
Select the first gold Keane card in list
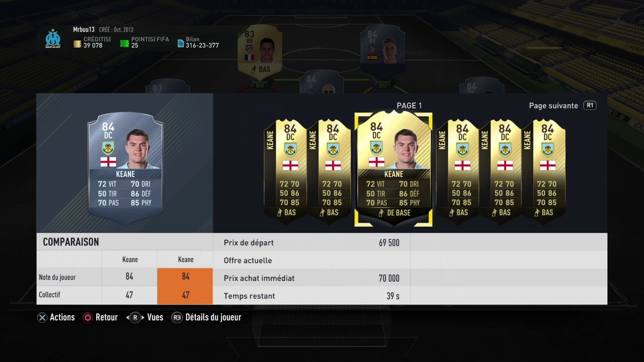click(285, 171)
